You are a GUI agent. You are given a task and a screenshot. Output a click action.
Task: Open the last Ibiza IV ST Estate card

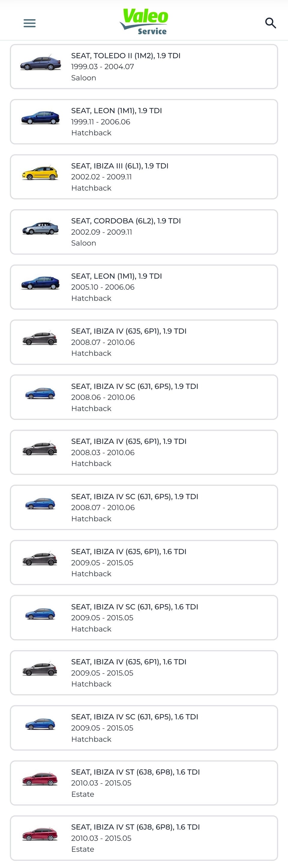point(144,838)
